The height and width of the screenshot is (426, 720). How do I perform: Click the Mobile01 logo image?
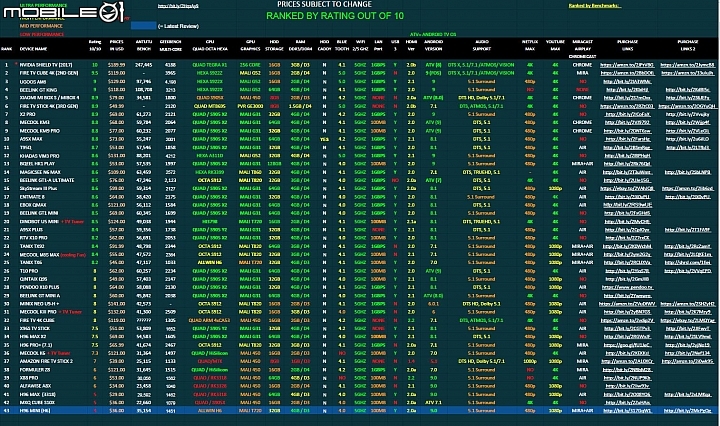64,11
